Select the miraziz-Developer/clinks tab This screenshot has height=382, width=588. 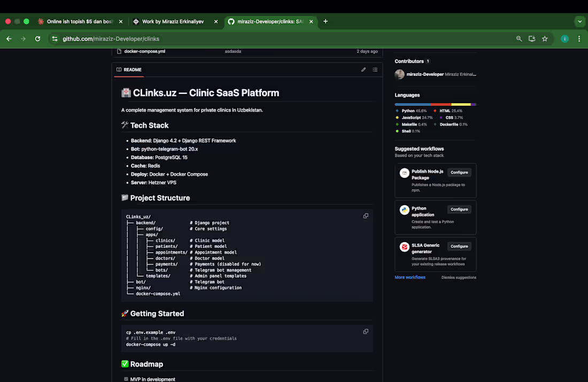click(x=270, y=21)
